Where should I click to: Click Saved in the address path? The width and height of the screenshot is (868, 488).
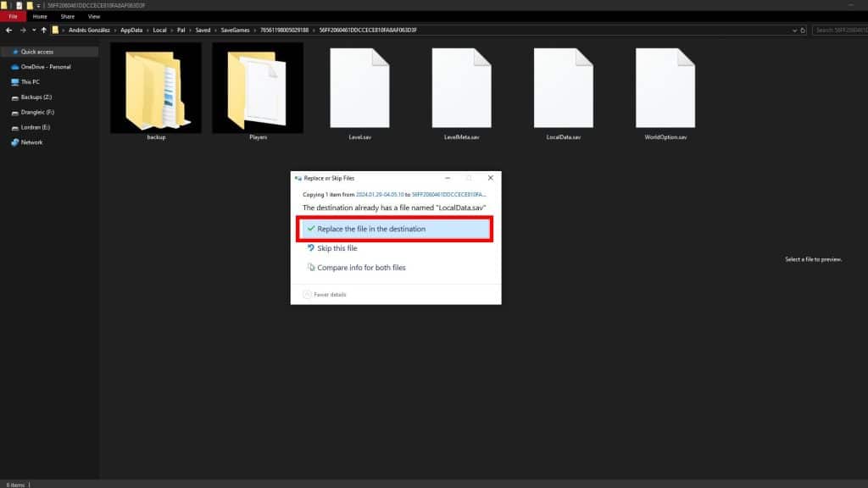coord(203,30)
